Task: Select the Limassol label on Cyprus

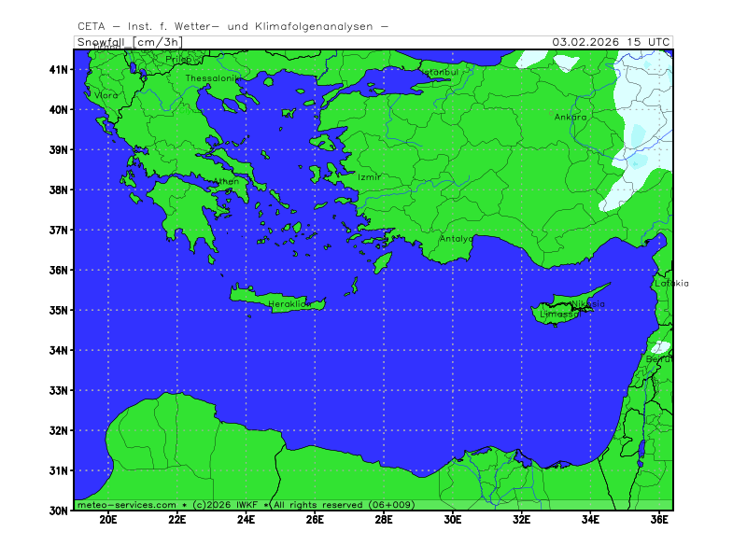Action: 560,315
